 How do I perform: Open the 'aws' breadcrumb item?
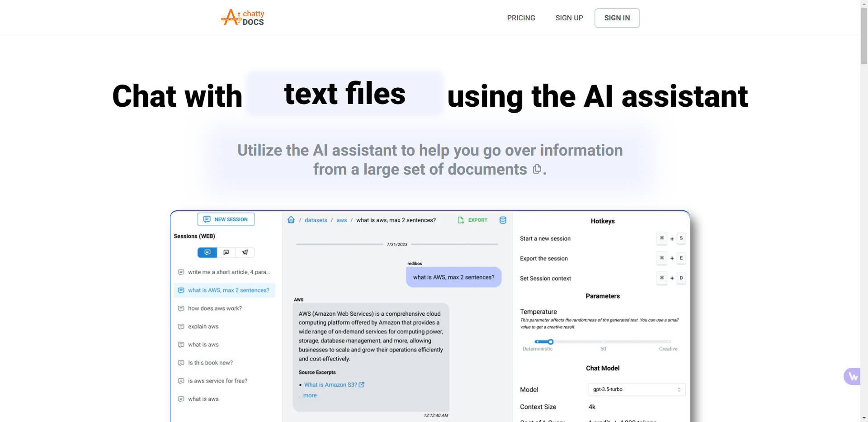click(x=342, y=220)
